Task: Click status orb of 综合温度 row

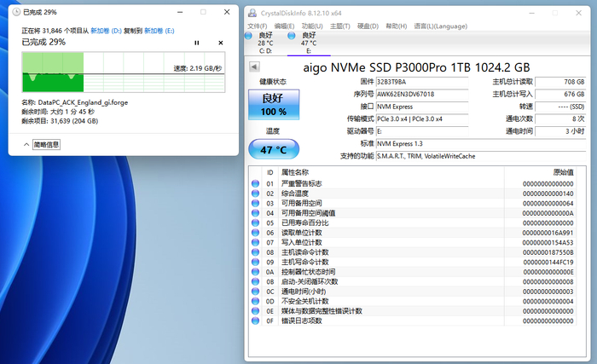Action: (255, 194)
